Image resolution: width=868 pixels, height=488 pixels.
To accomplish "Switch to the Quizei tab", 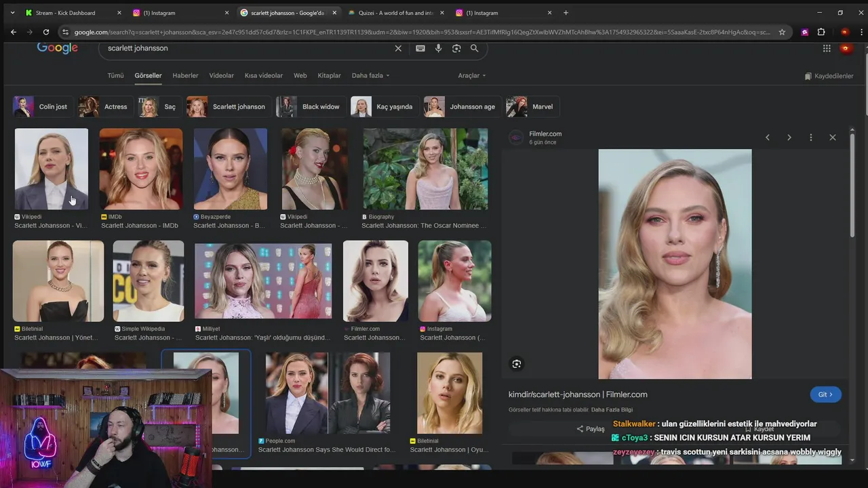I will tap(396, 13).
